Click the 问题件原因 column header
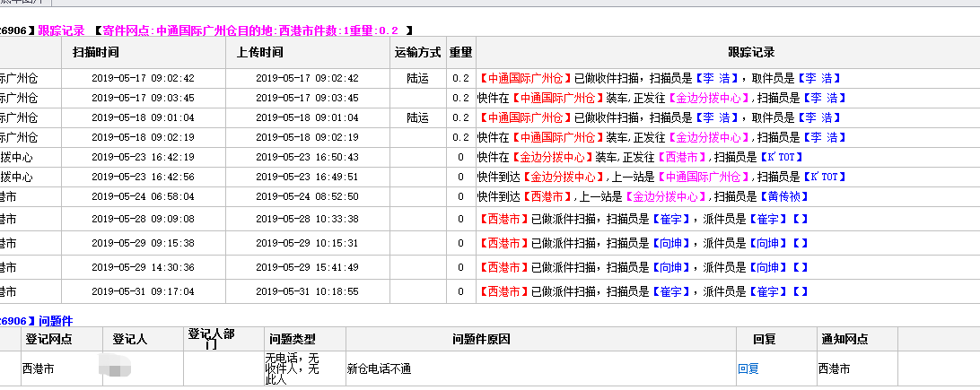 (x=481, y=340)
